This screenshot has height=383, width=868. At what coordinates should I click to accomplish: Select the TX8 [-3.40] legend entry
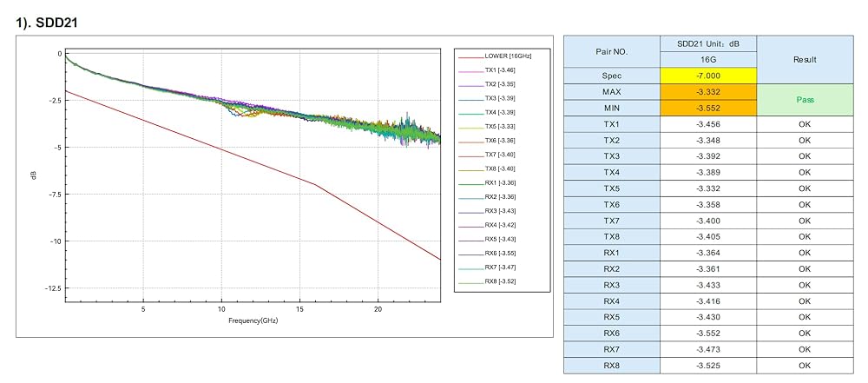click(486, 169)
